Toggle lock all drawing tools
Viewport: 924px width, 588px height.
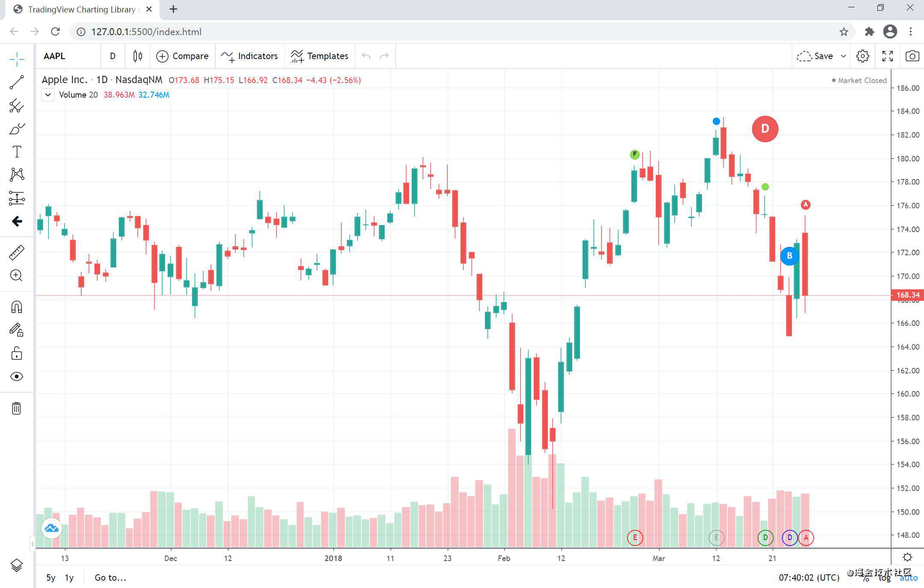click(x=17, y=353)
